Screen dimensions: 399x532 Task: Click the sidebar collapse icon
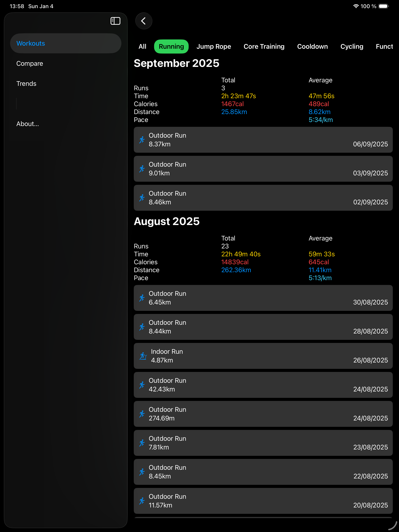115,21
